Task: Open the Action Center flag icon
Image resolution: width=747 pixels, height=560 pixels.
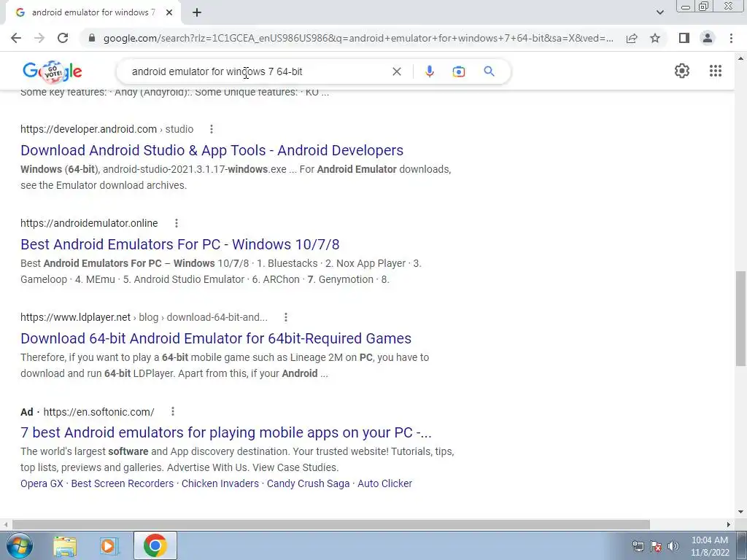Action: [x=656, y=546]
